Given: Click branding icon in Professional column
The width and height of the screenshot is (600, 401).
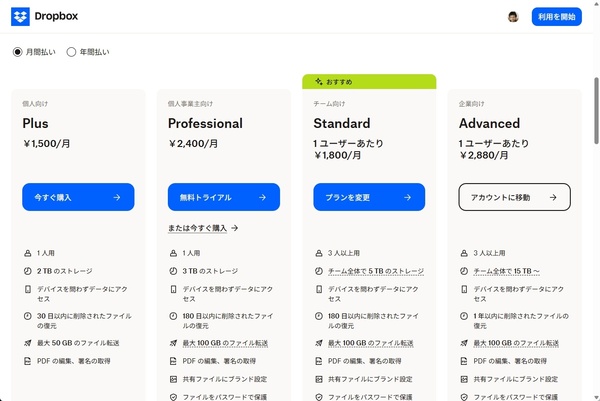Looking at the screenshot, I should (x=173, y=379).
